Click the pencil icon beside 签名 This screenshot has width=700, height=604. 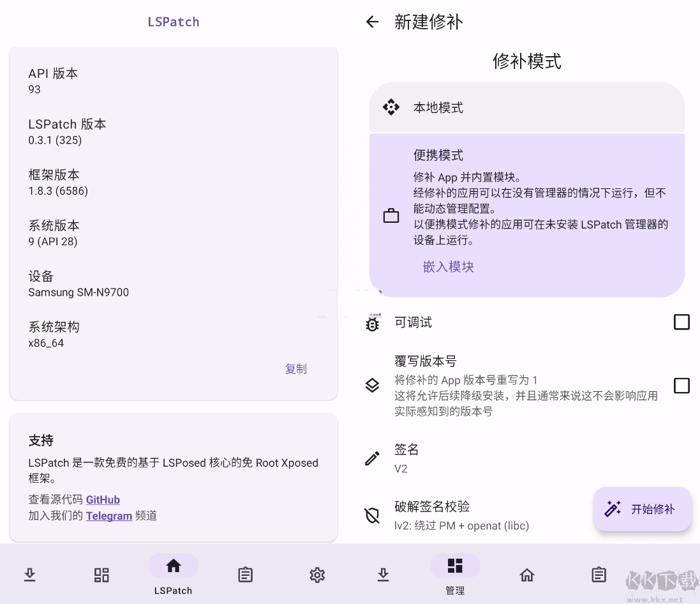click(372, 458)
